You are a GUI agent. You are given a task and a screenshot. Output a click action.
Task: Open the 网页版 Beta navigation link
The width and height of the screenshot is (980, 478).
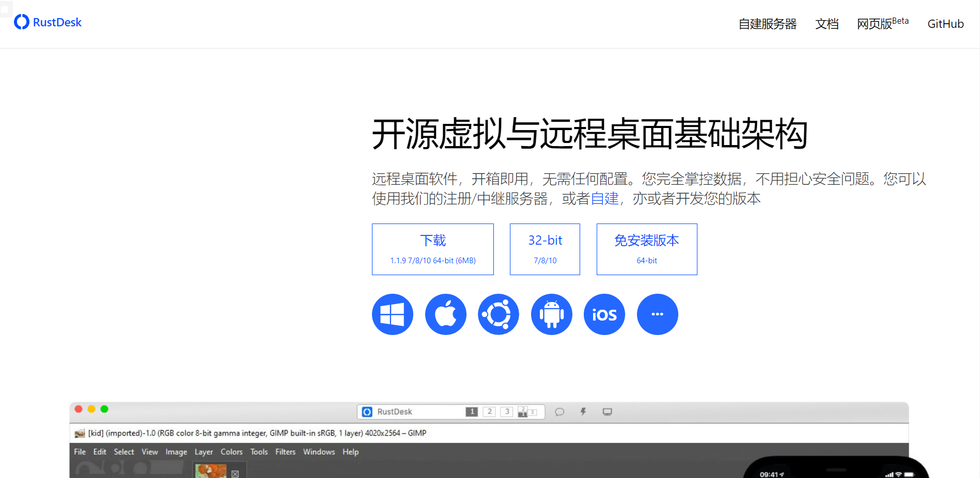(883, 23)
